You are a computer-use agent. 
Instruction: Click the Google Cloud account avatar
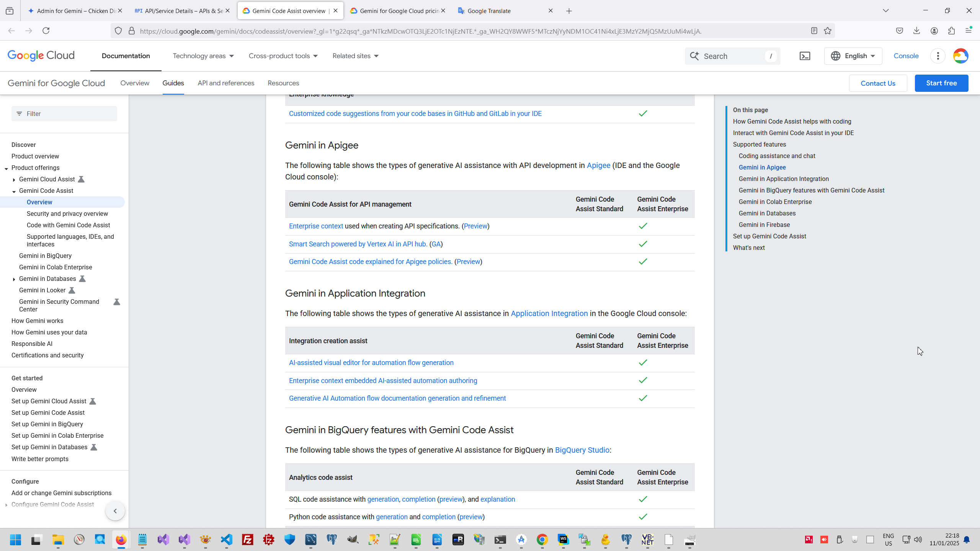coord(960,56)
